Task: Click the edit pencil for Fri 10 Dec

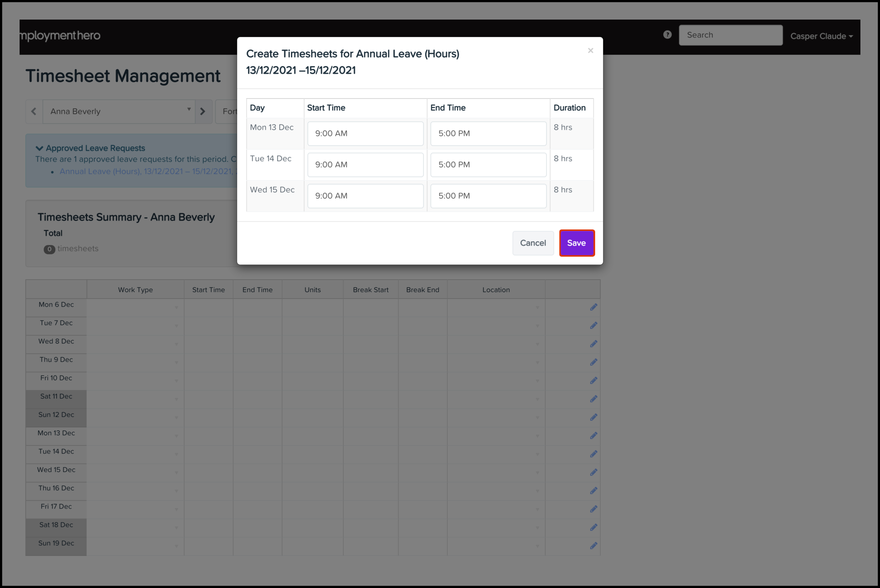Action: click(x=593, y=381)
